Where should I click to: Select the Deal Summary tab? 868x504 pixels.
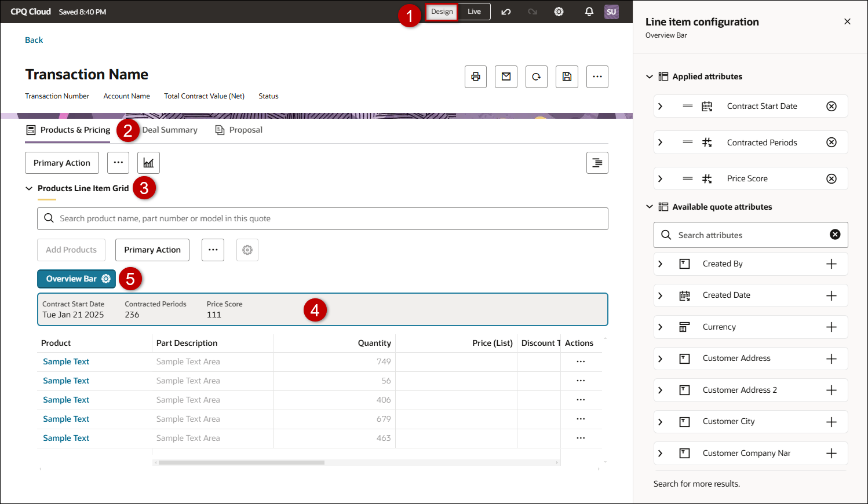coord(170,130)
